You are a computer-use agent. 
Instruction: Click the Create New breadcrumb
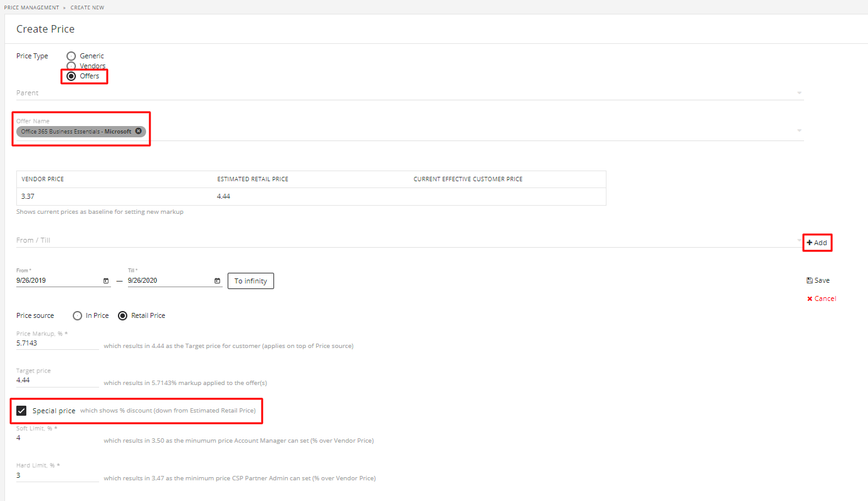[x=87, y=8]
